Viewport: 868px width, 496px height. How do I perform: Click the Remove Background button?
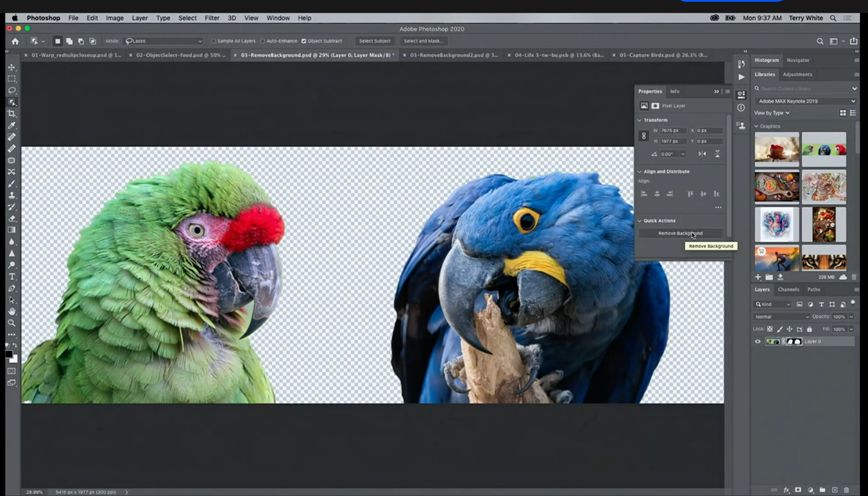(x=680, y=233)
